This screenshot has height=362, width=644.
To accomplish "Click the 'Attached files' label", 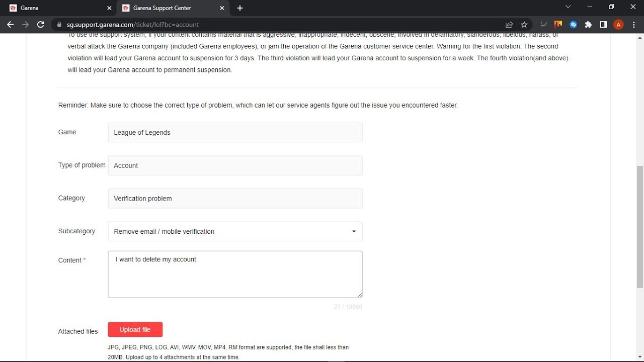I will [78, 331].
